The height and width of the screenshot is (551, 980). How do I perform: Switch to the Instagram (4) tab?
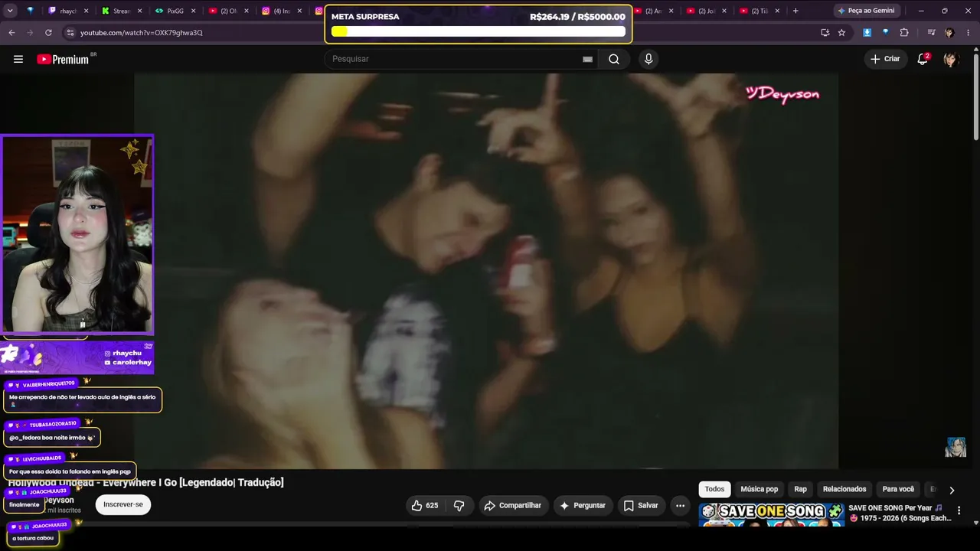click(282, 11)
